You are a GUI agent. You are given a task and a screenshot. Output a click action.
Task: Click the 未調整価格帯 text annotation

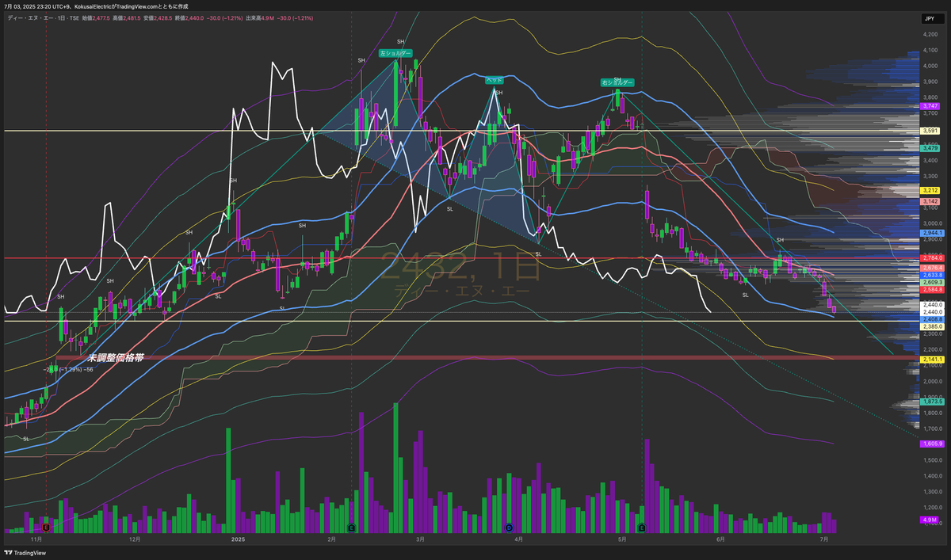(x=115, y=358)
